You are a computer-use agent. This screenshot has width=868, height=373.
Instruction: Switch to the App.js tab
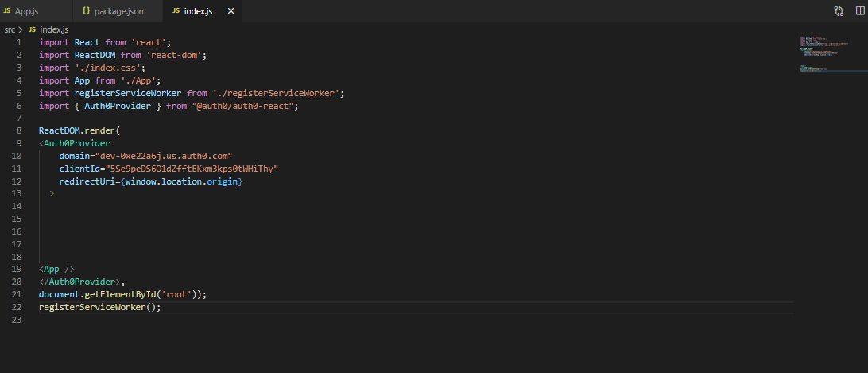[25, 11]
